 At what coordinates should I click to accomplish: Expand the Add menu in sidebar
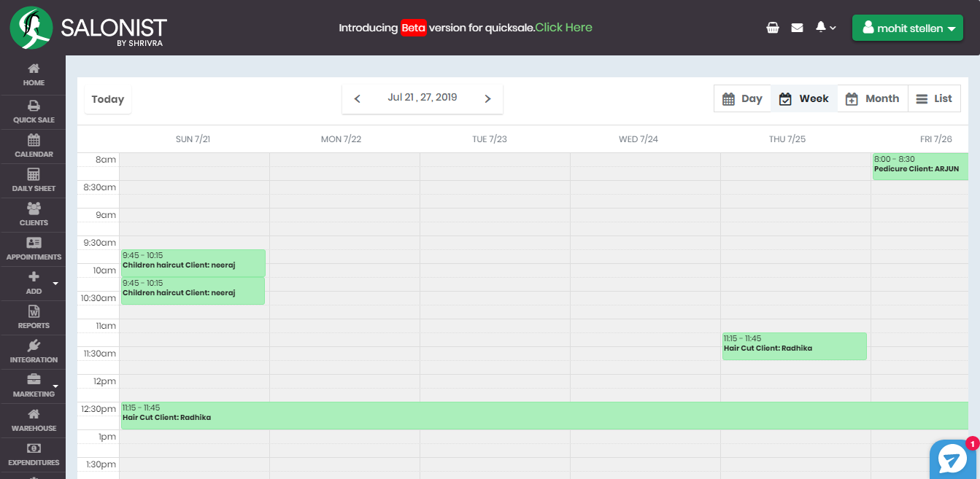33,283
